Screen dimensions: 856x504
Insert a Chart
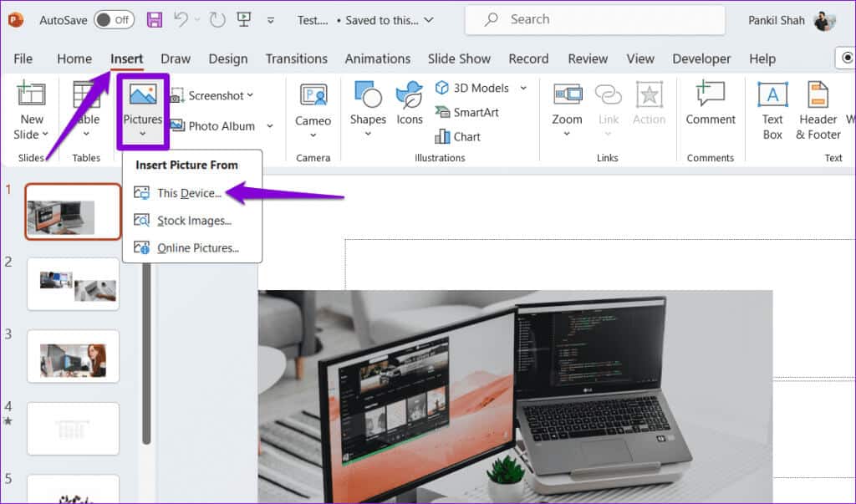pyautogui.click(x=458, y=136)
